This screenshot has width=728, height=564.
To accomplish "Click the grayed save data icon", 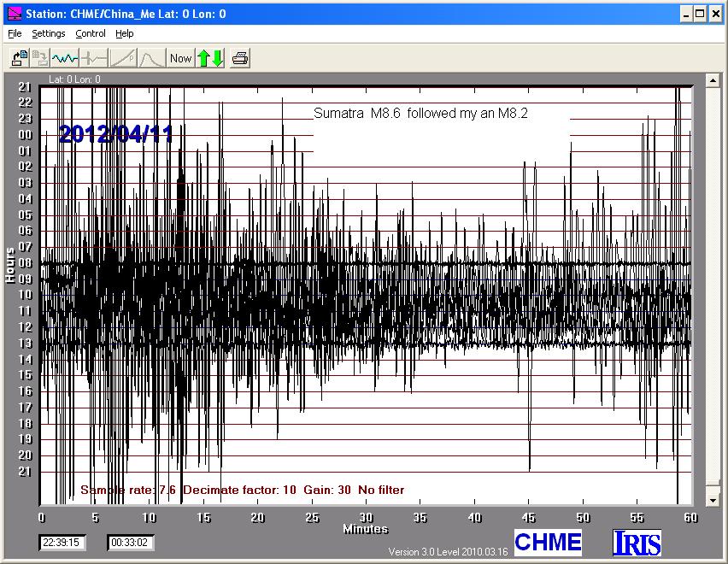I will tap(40, 58).
